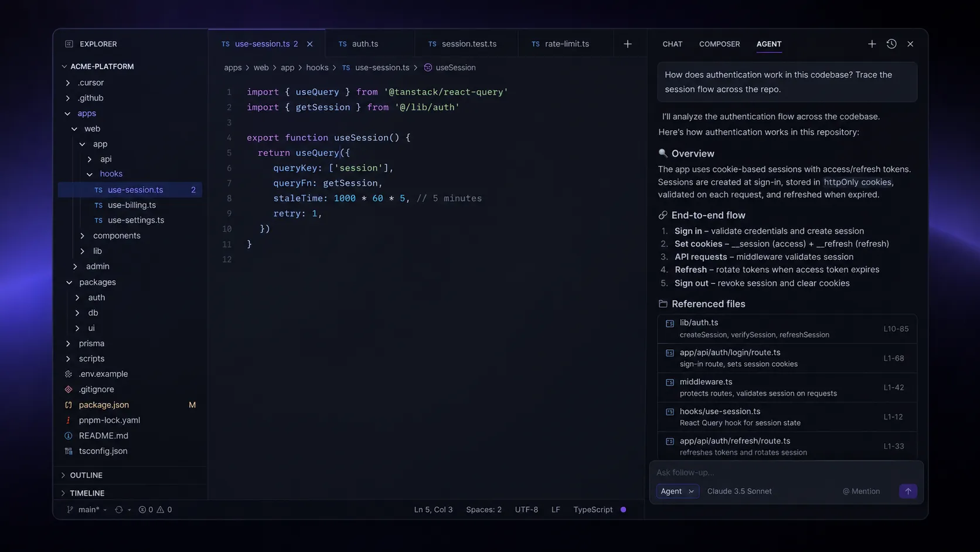Collapse the packages folder
The image size is (980, 552).
click(x=69, y=282)
